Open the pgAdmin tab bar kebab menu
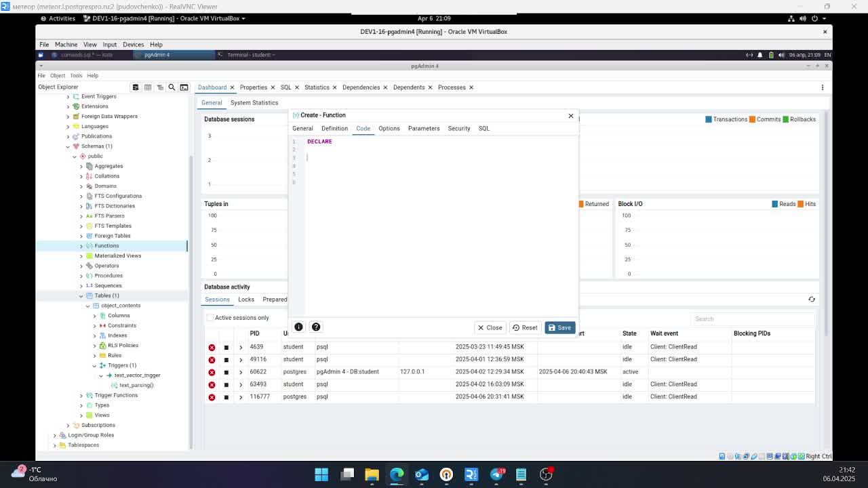Image resolution: width=868 pixels, height=488 pixels. point(823,87)
